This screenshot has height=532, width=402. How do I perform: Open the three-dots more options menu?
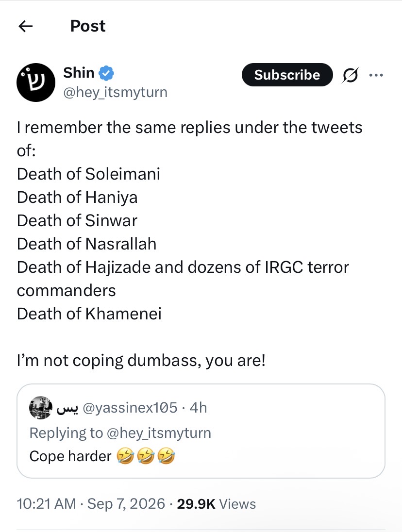tap(376, 75)
